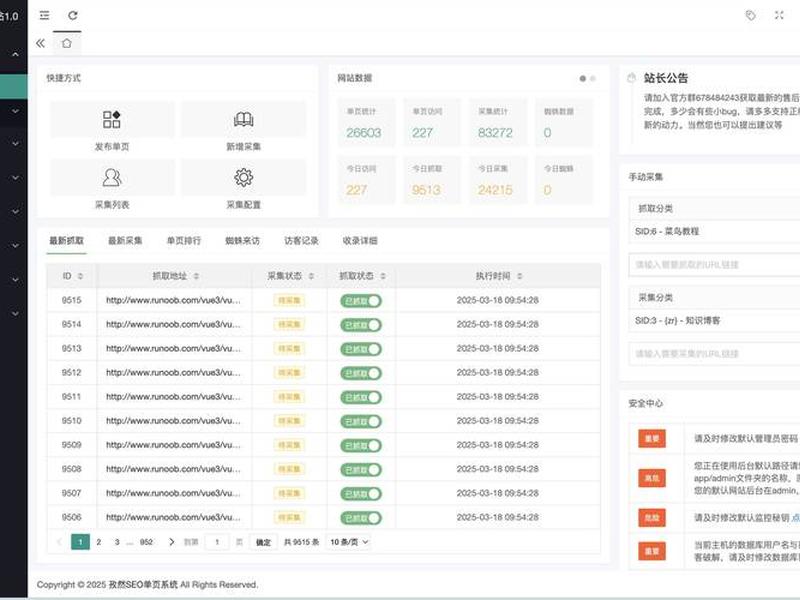Collapse the first sidebar menu with up chevron
The width and height of the screenshot is (800, 600).
coord(16,54)
